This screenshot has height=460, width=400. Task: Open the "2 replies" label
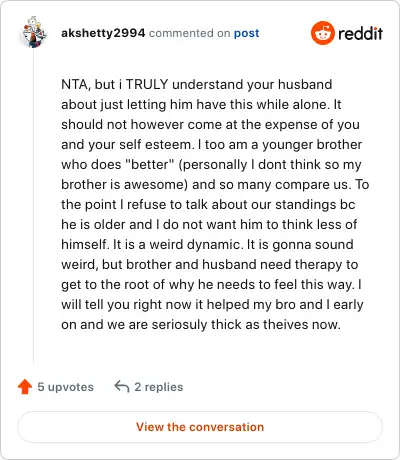[x=159, y=387]
